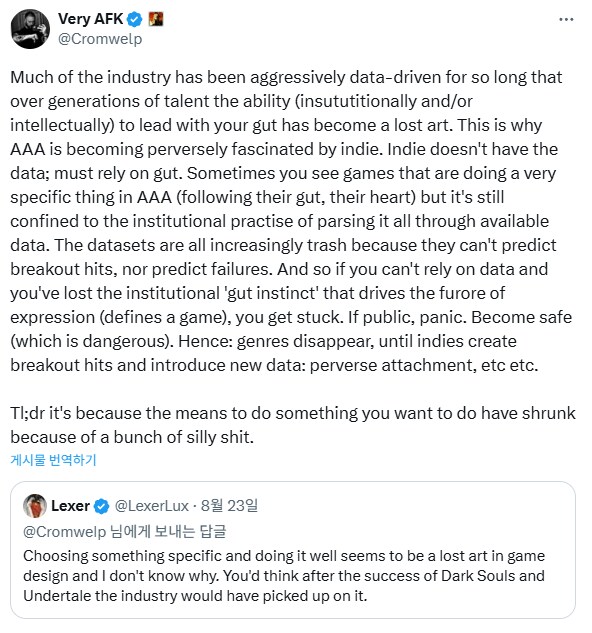Open the @Cromwelp handle under Very AFK

(x=100, y=39)
